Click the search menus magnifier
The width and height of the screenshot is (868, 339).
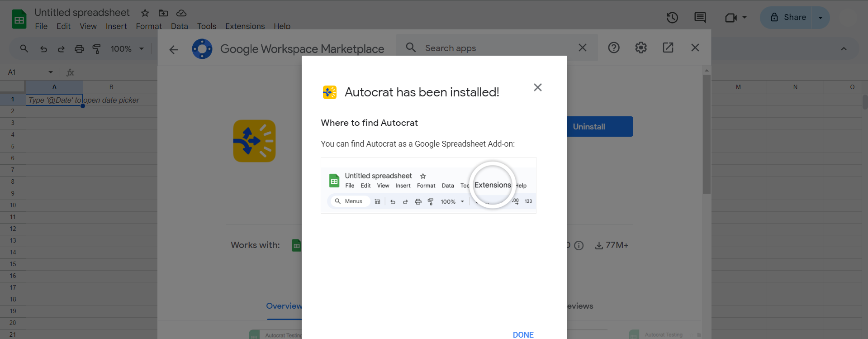point(24,48)
